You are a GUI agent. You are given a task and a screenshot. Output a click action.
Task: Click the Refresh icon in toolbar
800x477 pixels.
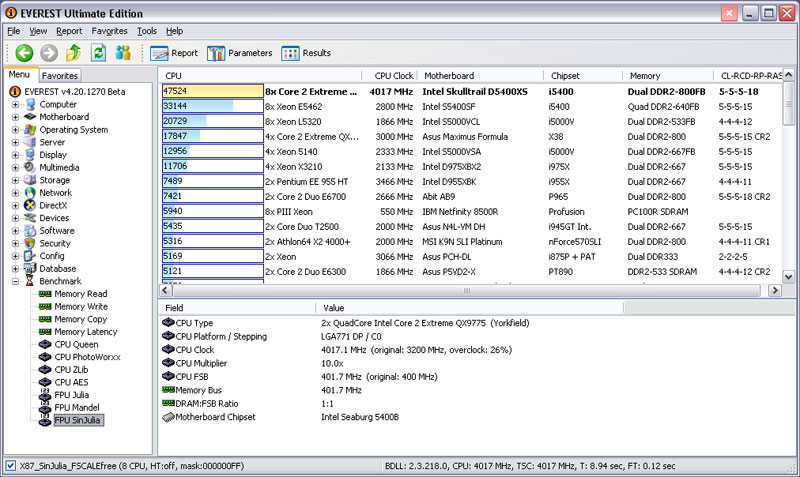(x=98, y=53)
